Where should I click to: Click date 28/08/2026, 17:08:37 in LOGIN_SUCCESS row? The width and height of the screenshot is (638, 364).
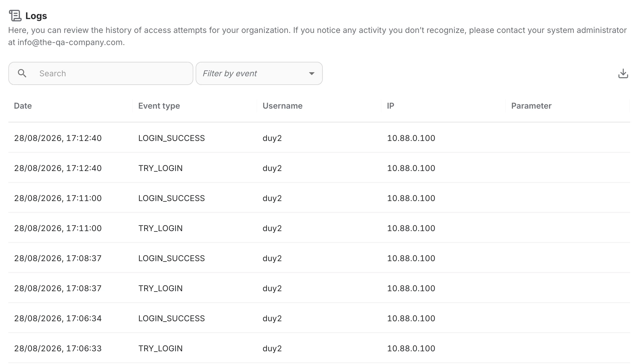pos(58,258)
